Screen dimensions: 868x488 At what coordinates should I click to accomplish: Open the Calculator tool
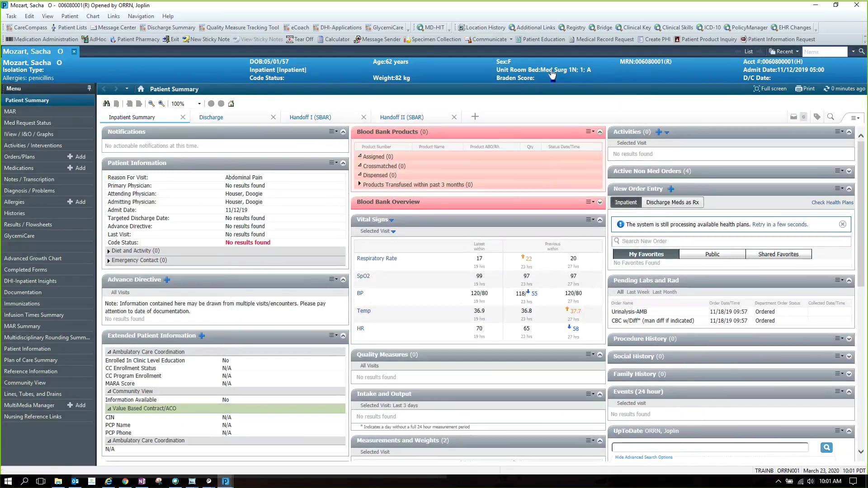334,39
